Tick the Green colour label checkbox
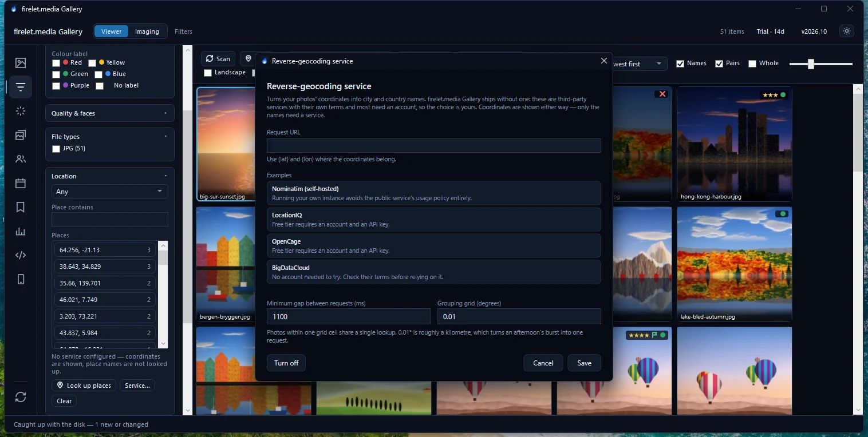 coord(56,74)
